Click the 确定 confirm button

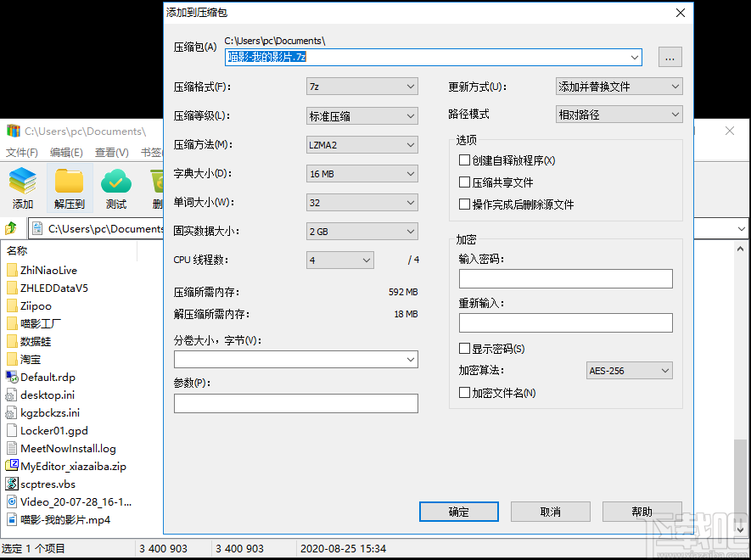tap(458, 512)
